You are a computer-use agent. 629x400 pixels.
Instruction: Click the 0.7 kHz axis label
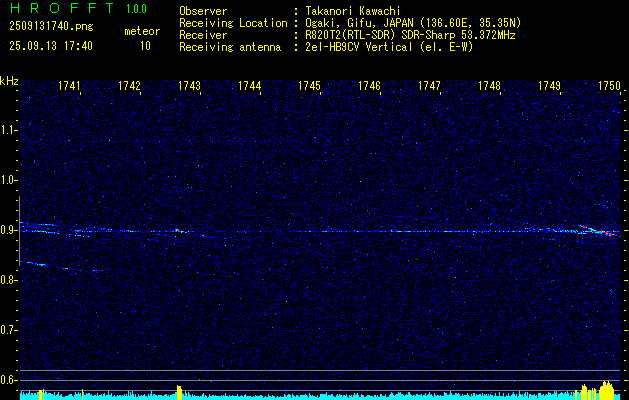click(x=8, y=330)
